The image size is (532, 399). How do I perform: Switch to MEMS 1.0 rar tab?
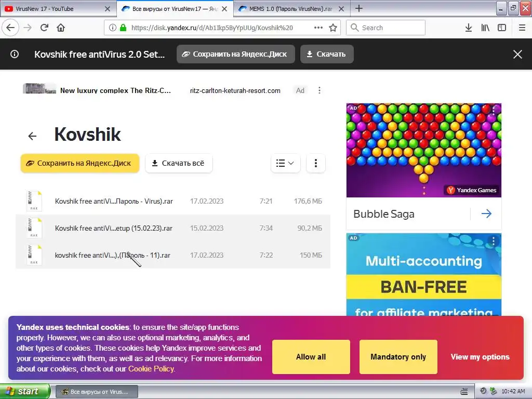[291, 9]
